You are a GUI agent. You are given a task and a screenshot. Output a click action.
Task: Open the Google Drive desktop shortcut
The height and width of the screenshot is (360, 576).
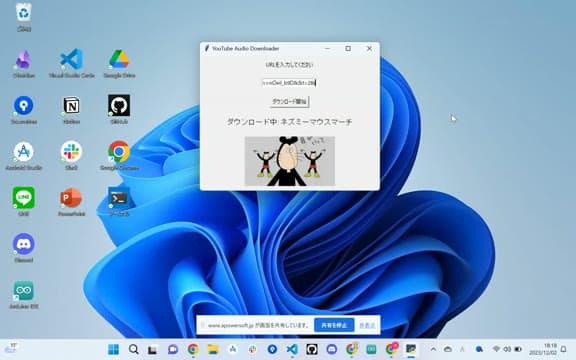[x=119, y=63]
